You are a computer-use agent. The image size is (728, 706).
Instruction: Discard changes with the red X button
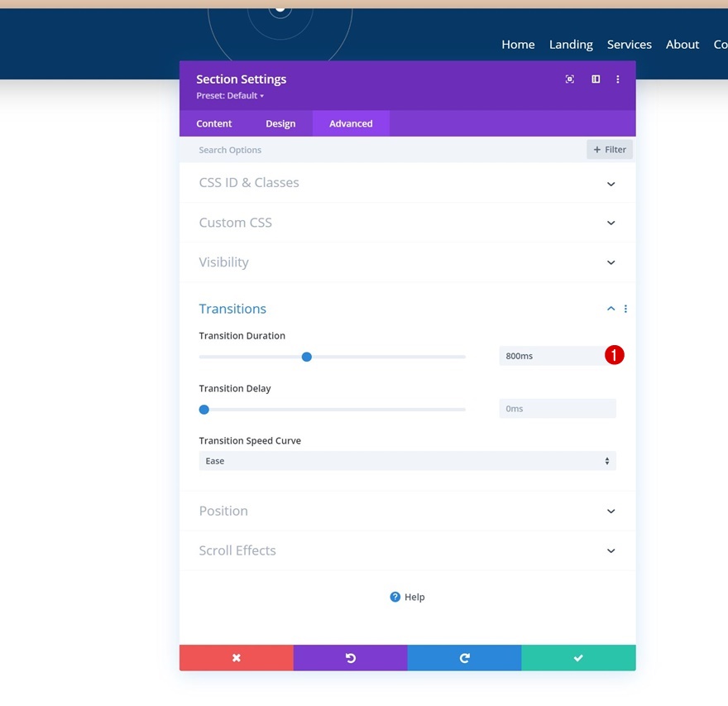pos(237,657)
